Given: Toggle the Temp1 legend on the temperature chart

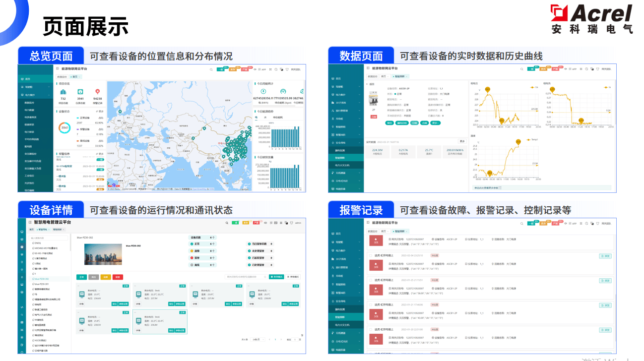Looking at the screenshot, I should click(531, 140).
